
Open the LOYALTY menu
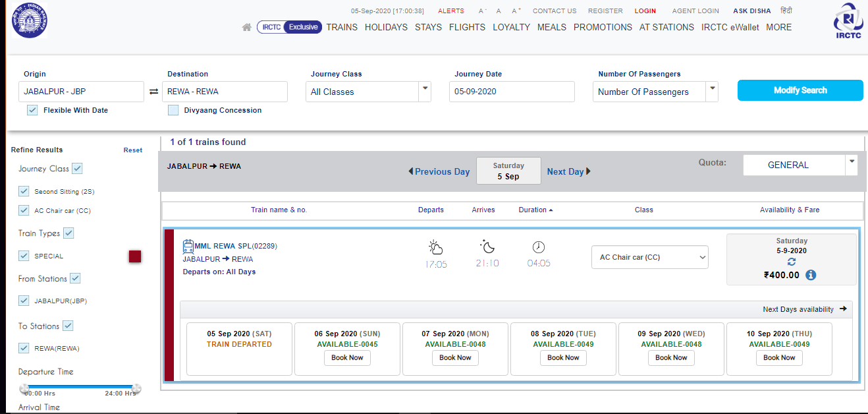[511, 27]
